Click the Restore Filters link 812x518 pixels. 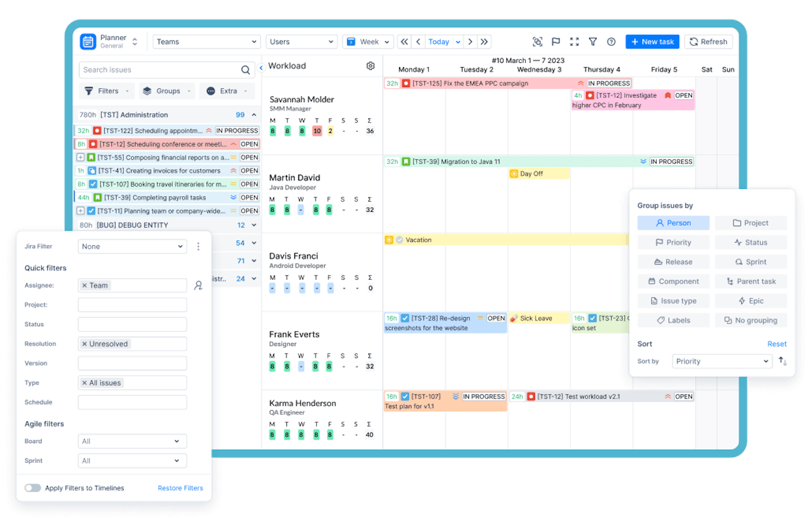click(180, 488)
